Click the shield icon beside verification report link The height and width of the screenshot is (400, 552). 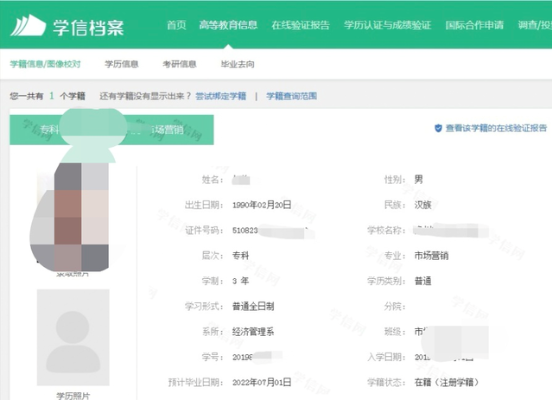pos(438,128)
